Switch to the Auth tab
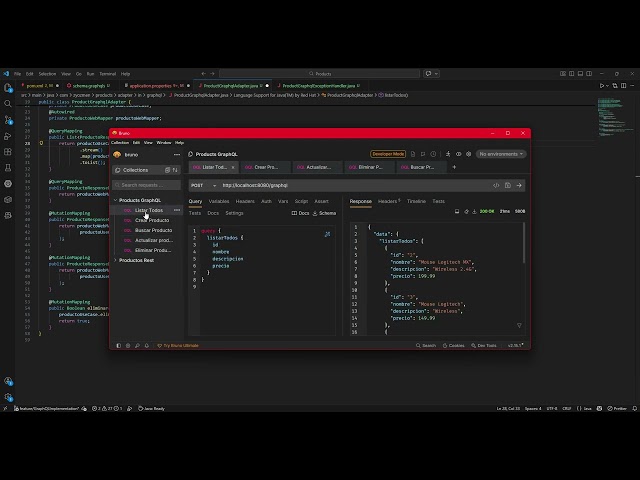 point(266,201)
